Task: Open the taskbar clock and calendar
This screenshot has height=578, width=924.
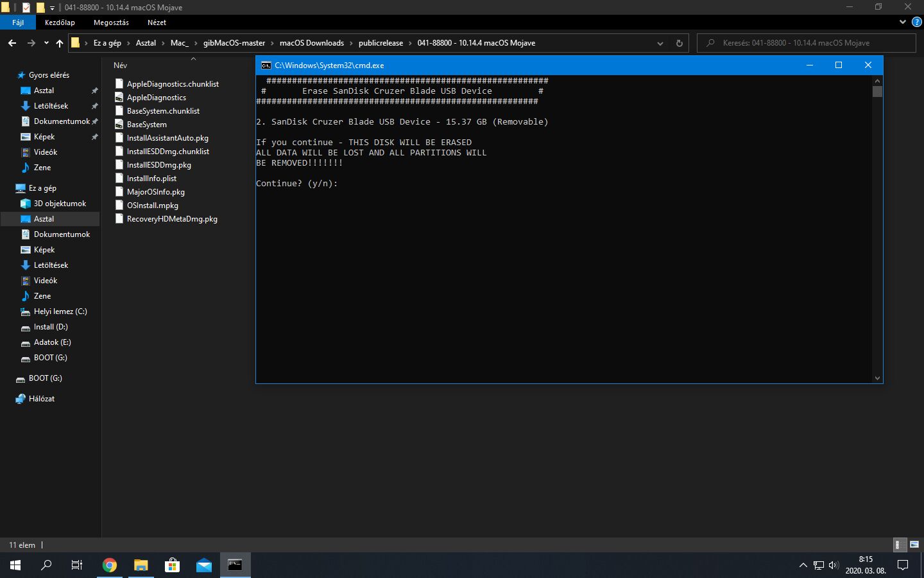Action: coord(866,565)
